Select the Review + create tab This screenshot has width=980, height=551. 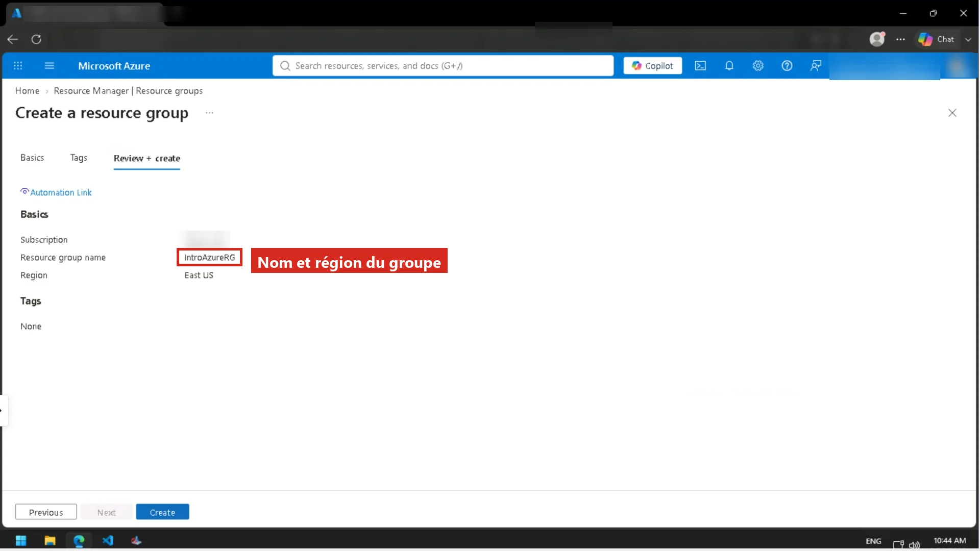click(147, 159)
